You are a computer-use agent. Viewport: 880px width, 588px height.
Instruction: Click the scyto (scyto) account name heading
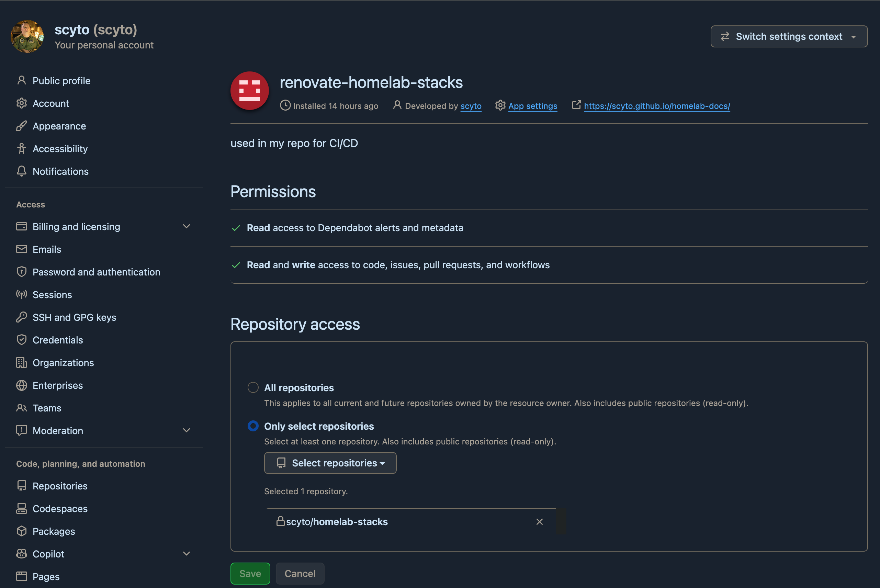point(96,29)
